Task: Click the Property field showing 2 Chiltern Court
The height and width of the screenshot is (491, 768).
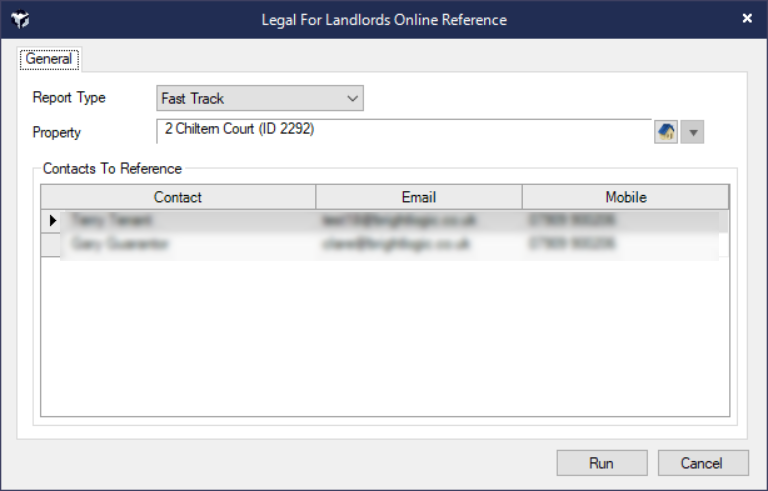Action: point(404,131)
